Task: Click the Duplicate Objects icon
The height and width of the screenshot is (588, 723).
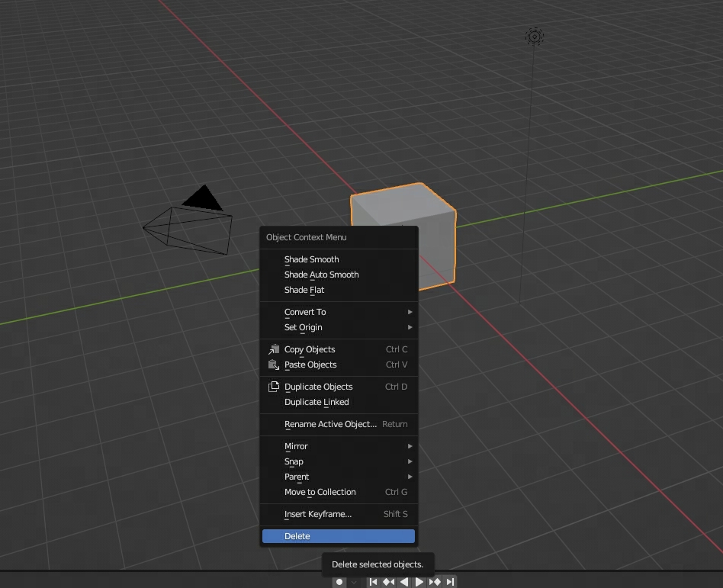Action: 274,387
